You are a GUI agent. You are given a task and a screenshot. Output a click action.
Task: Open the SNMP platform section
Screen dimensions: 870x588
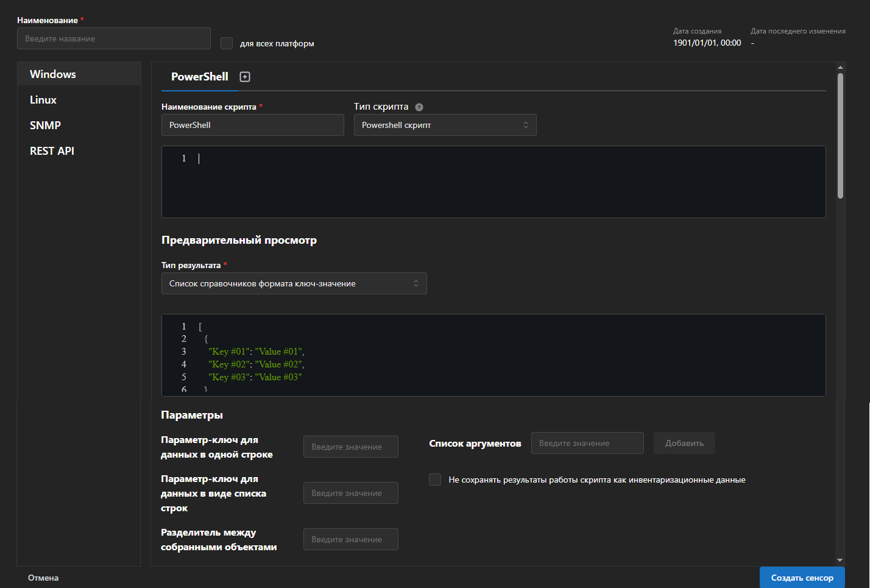point(46,126)
